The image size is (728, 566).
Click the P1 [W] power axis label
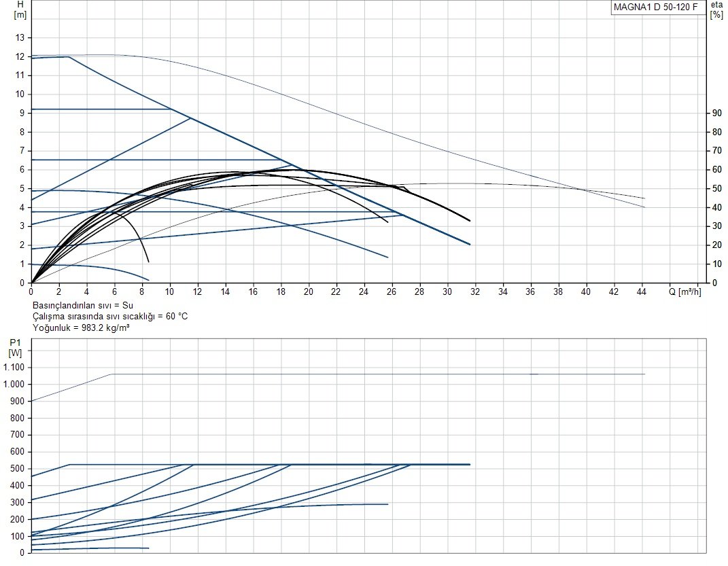pyautogui.click(x=16, y=348)
